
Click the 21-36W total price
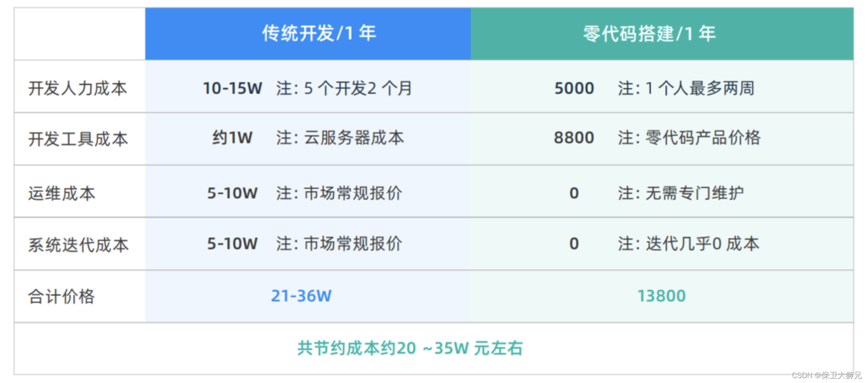pos(301,296)
